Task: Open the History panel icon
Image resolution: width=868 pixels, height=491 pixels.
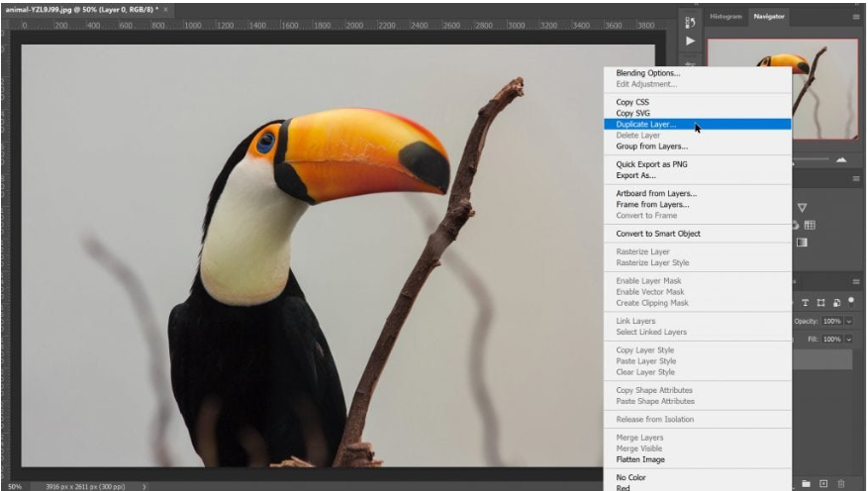Action: 690,23
